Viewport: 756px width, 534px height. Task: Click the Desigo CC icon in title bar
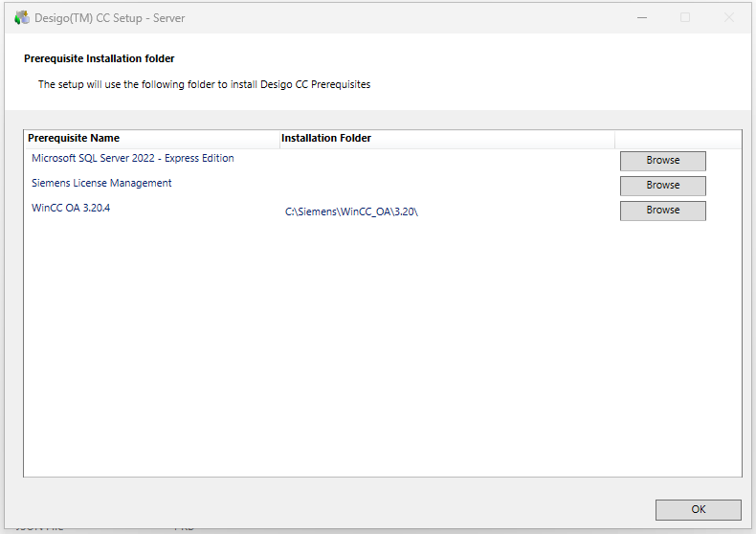coord(21,17)
